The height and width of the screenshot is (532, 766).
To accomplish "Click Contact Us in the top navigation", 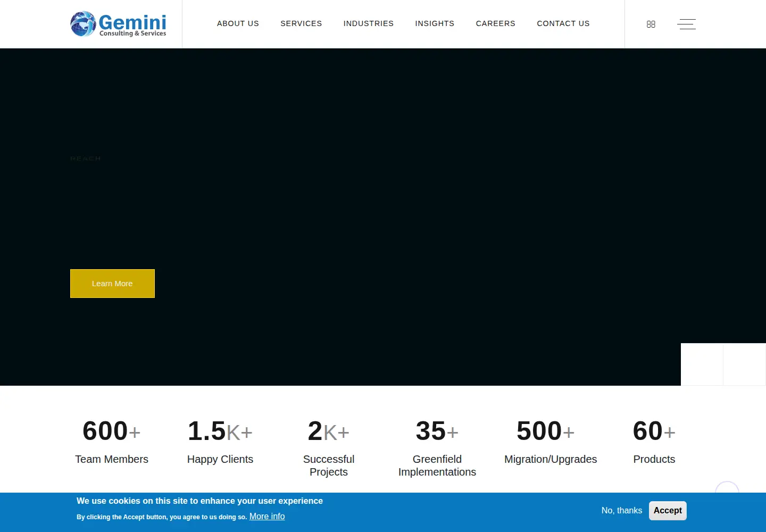I will tap(563, 23).
